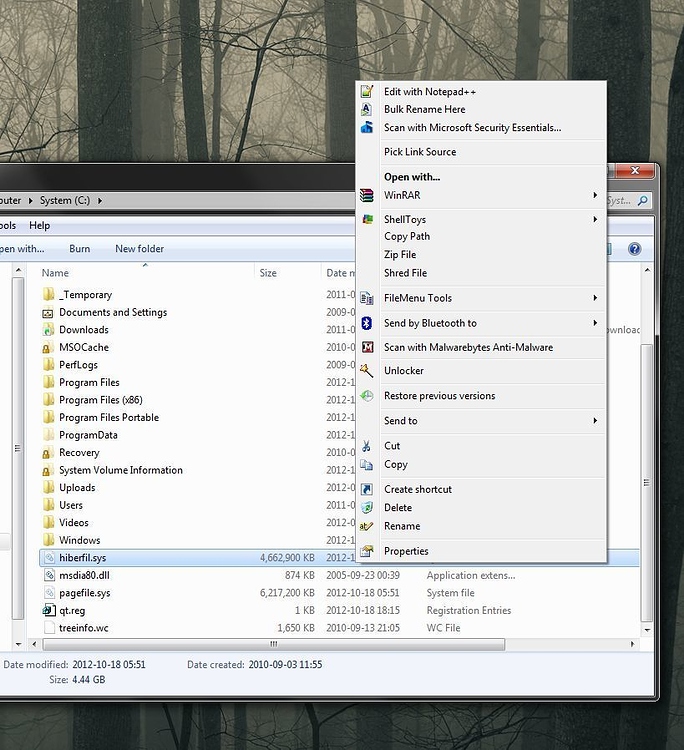The image size is (684, 750).
Task: Expand the Send by Bluetooth to submenu arrow
Action: (595, 323)
